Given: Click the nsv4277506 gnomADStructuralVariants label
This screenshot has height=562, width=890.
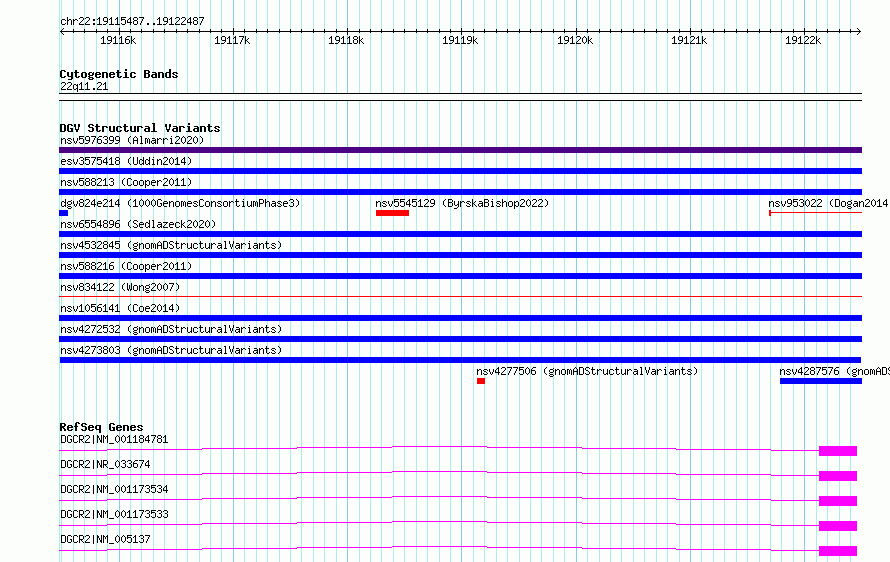Looking at the screenshot, I should [587, 371].
